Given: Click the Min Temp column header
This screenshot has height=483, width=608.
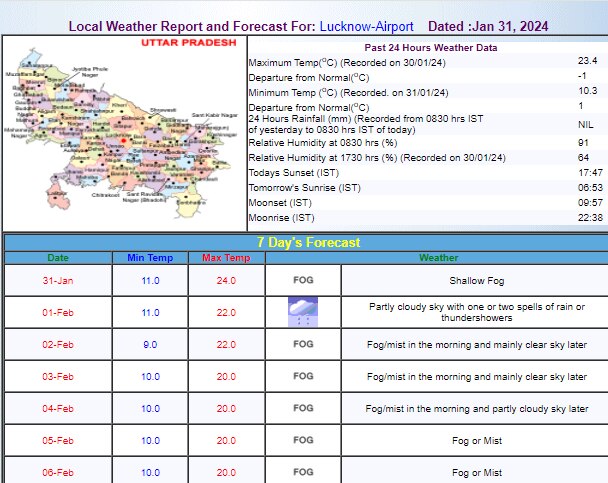Looking at the screenshot, I should coord(150,258).
